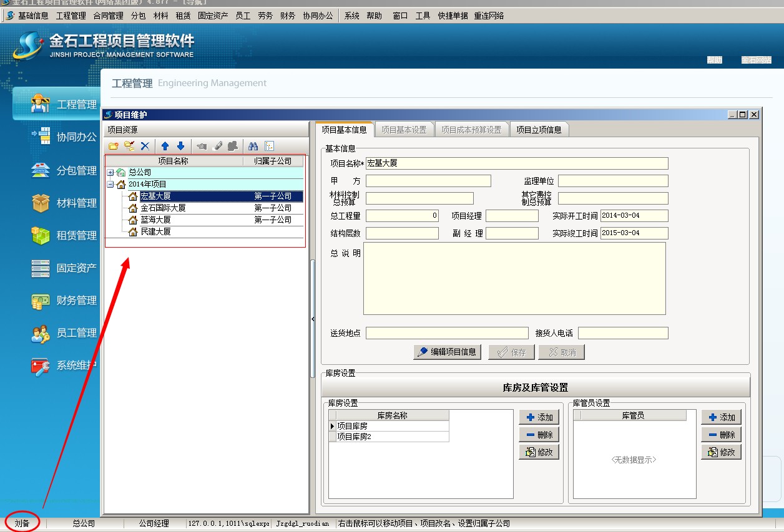Click the add sub-folder icon
This screenshot has width=784, height=532.
pos(129,146)
